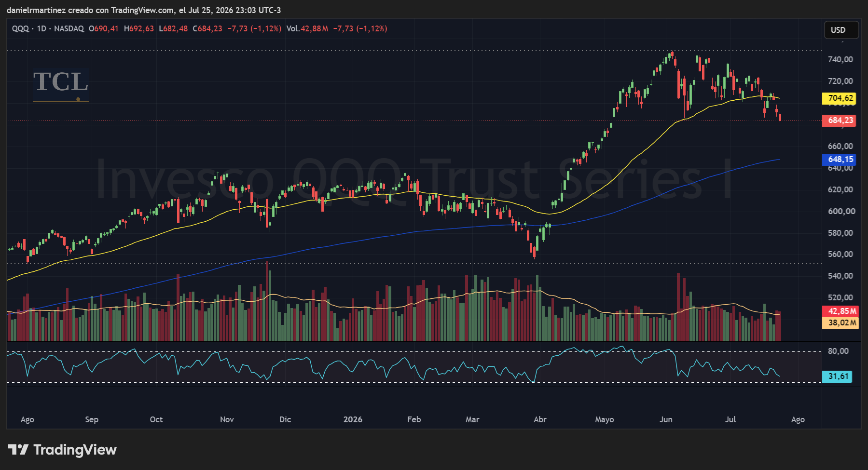868x470 pixels.
Task: Click the 660,00 price axis label
Action: pos(840,146)
